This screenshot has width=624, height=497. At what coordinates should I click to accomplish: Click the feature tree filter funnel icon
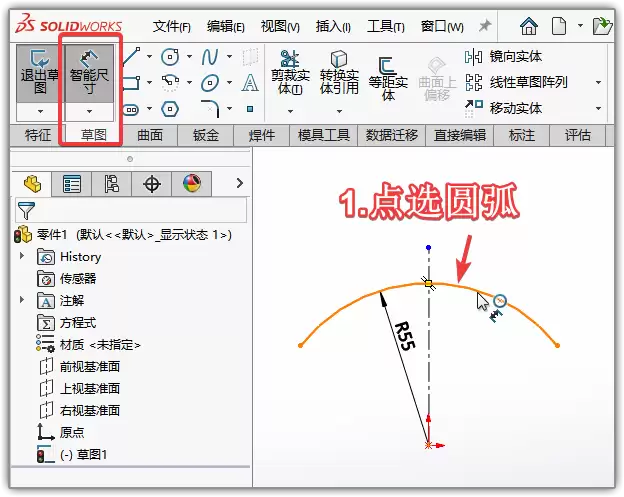coord(26,210)
